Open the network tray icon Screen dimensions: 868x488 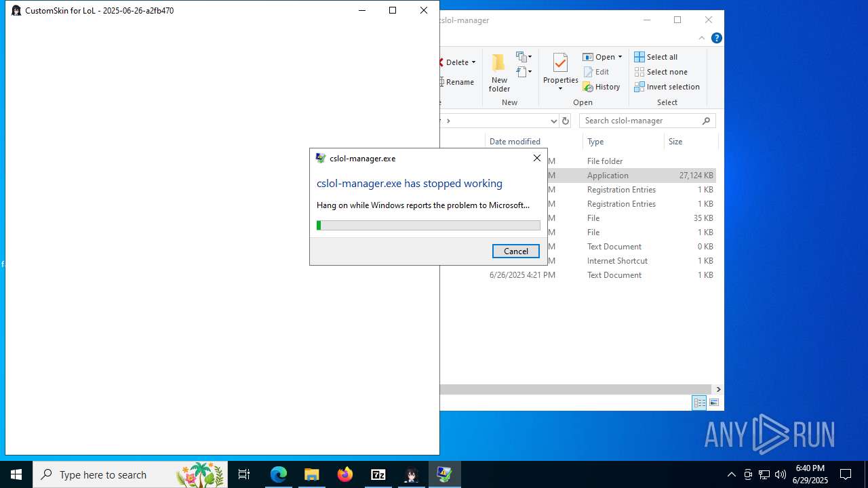pyautogui.click(x=764, y=474)
